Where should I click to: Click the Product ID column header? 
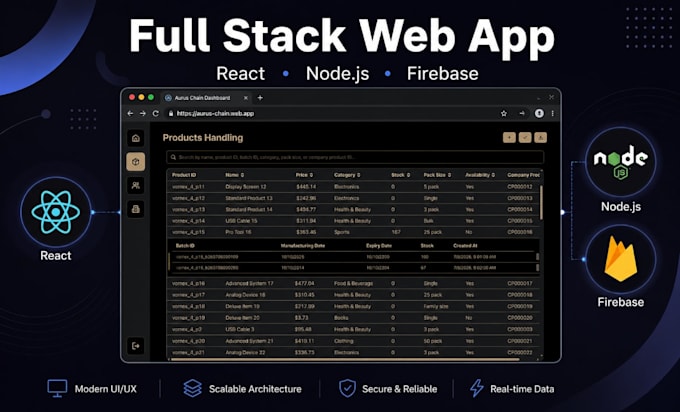tap(184, 175)
